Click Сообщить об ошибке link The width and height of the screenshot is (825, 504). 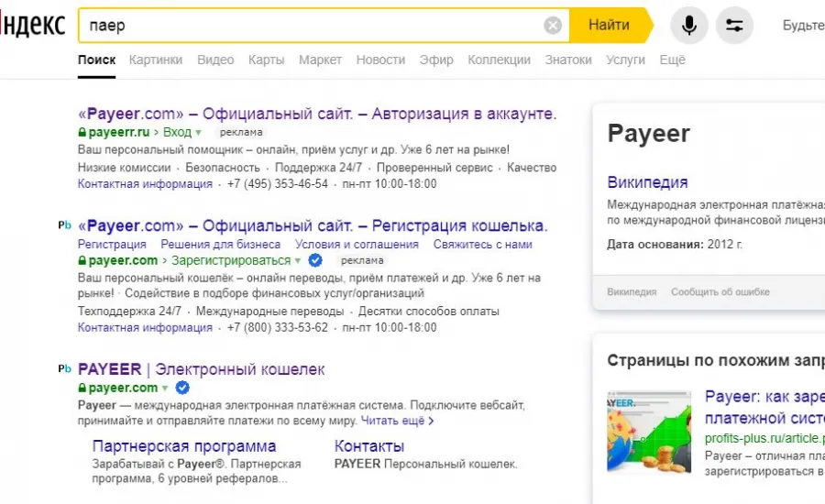(x=720, y=292)
